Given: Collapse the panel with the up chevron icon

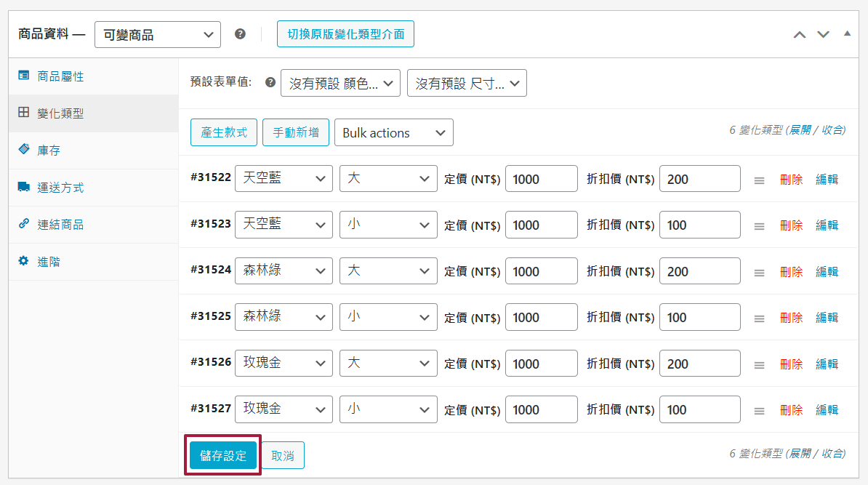Looking at the screenshot, I should point(800,33).
